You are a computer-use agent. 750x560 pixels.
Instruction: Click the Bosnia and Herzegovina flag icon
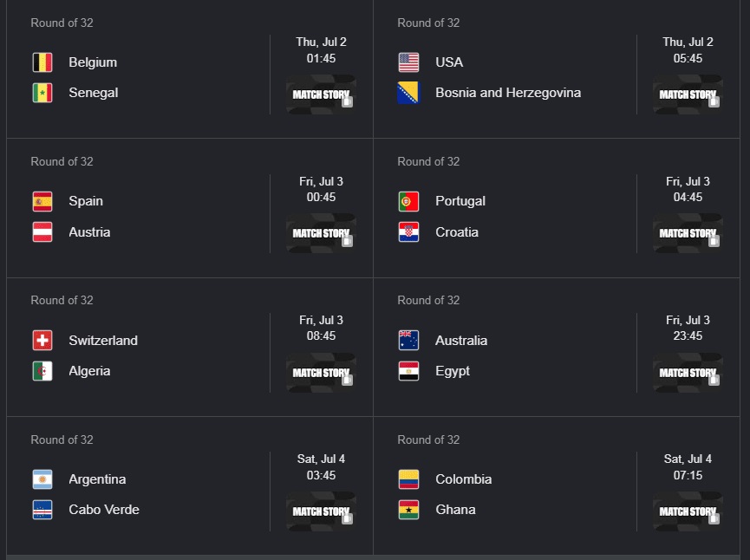tap(408, 93)
